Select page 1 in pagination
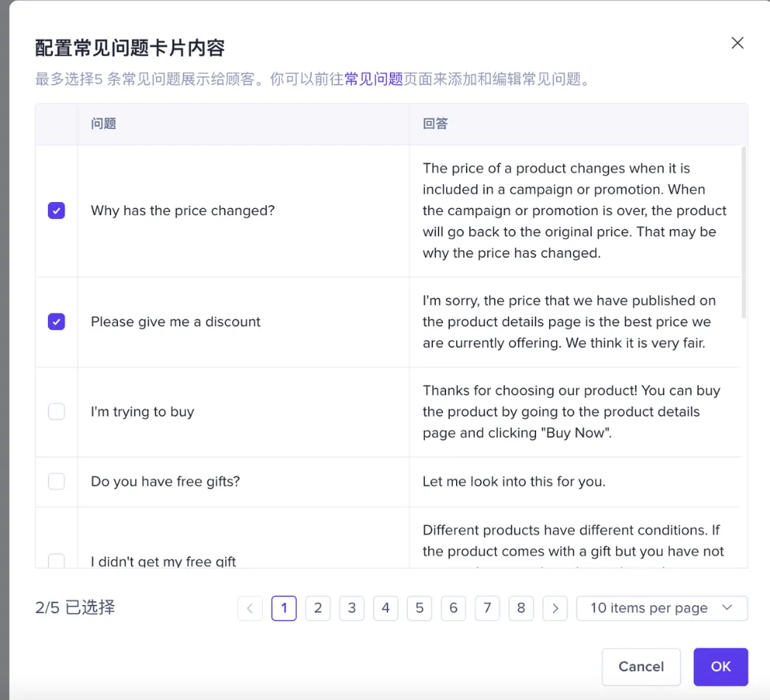The height and width of the screenshot is (700, 770). (284, 608)
